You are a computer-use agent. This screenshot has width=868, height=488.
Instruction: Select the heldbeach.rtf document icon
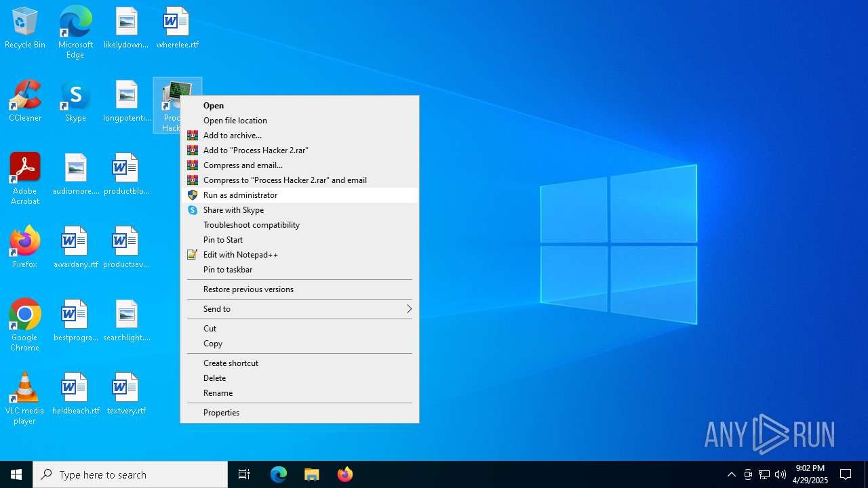(75, 394)
